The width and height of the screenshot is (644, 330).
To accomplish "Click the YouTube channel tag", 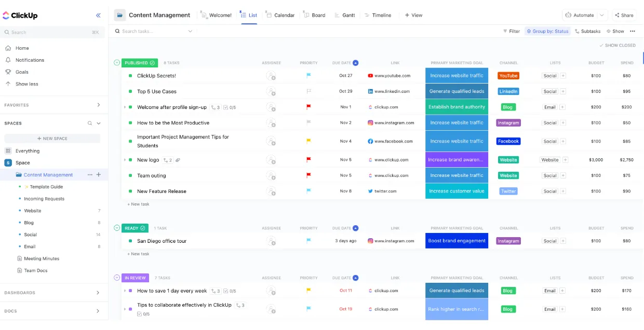I will [x=508, y=76].
